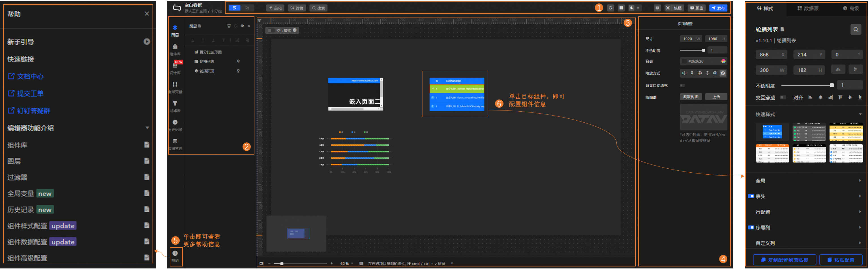
Task: Click the 帮助 help icon
Action: pos(175,256)
